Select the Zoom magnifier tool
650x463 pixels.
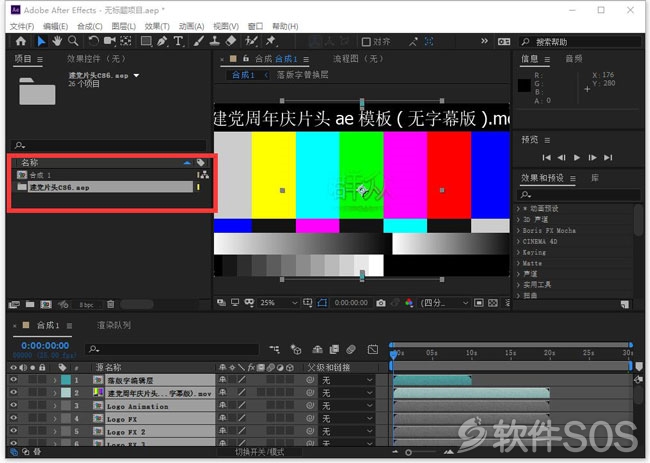pyautogui.click(x=73, y=41)
